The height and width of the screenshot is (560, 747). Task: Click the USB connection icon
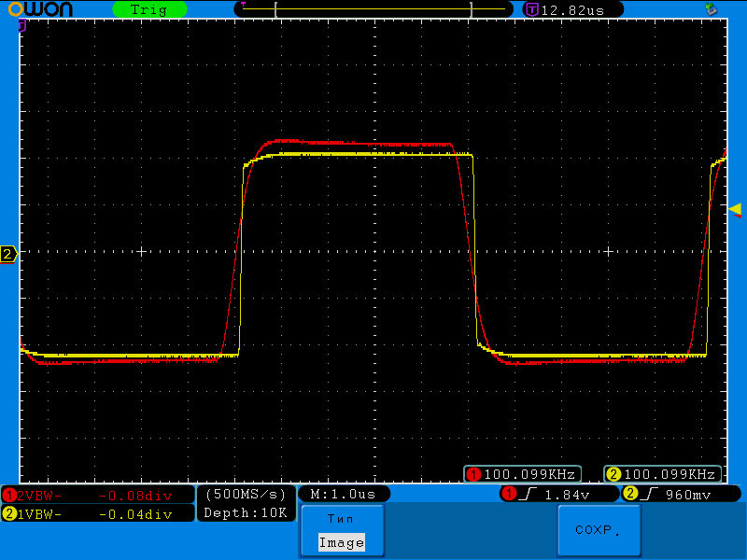coord(711,8)
